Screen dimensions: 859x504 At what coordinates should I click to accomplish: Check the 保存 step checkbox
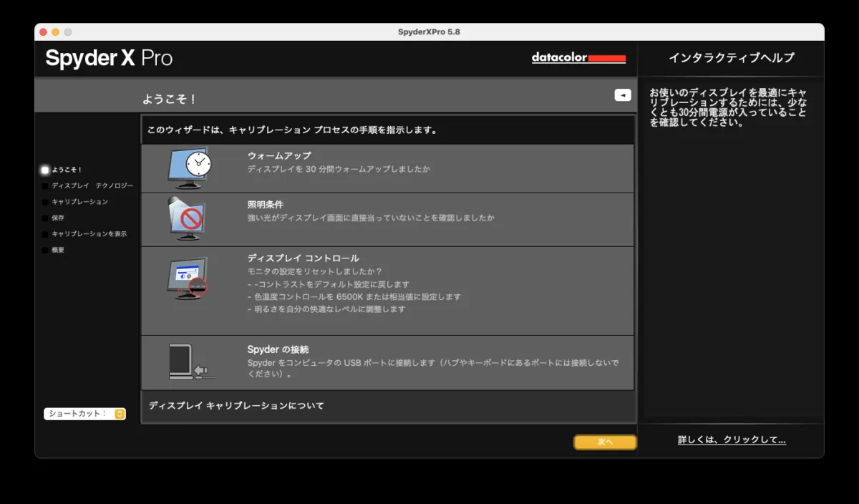click(x=44, y=218)
